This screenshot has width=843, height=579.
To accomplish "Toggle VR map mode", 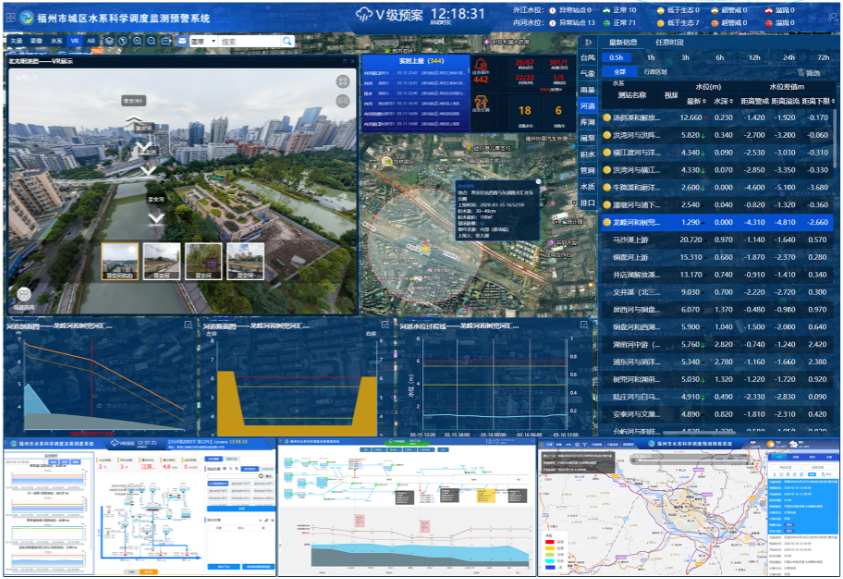I will [x=75, y=42].
